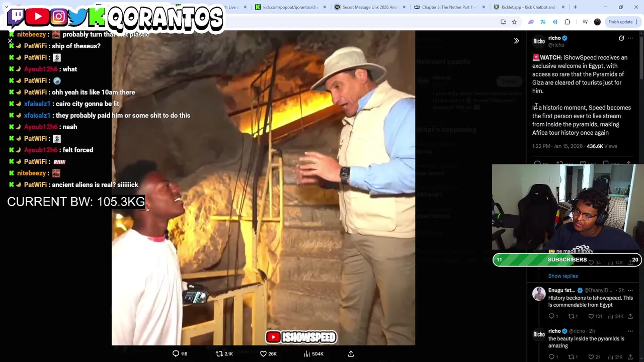View analytics for richo's reply showing 21K
The image size is (644, 362).
tap(615, 357)
